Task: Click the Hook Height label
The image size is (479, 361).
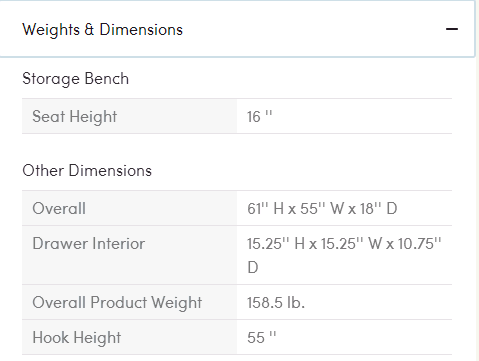Action: [x=77, y=337]
